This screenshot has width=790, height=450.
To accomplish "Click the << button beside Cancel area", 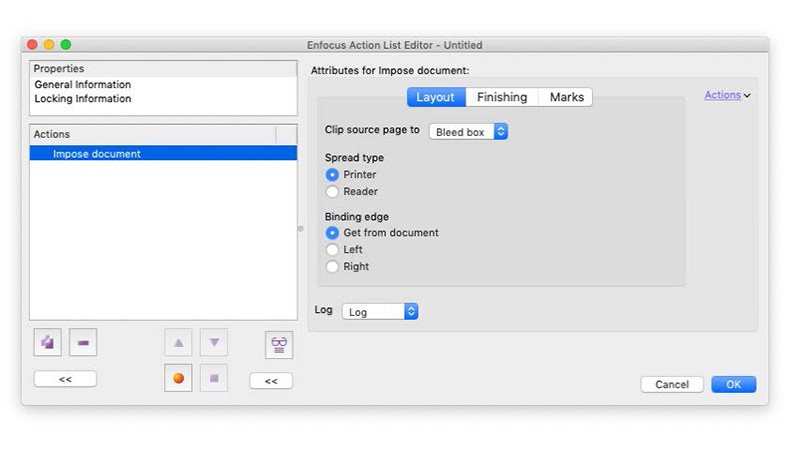I will click(x=271, y=381).
